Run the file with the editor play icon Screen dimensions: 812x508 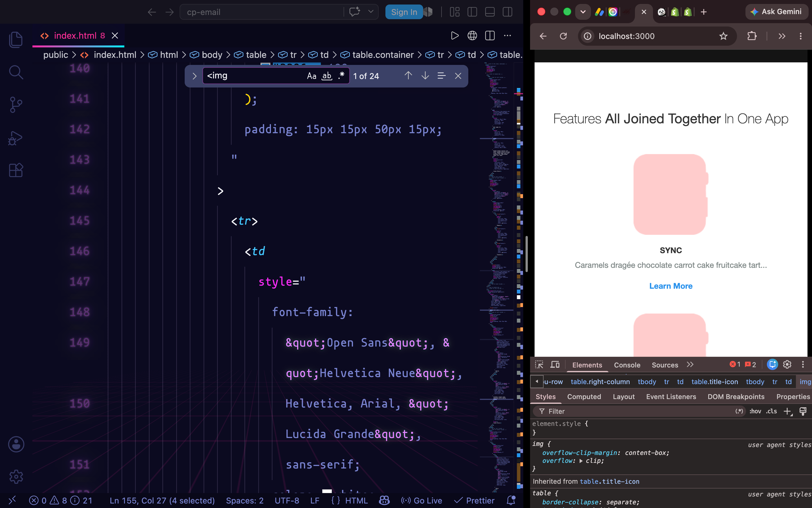click(455, 36)
